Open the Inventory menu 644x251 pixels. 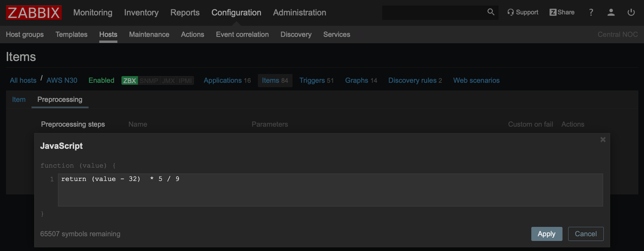[x=141, y=13]
